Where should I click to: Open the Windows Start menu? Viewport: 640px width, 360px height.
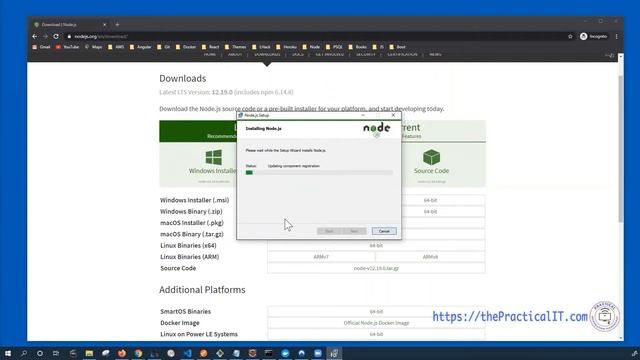(8, 353)
